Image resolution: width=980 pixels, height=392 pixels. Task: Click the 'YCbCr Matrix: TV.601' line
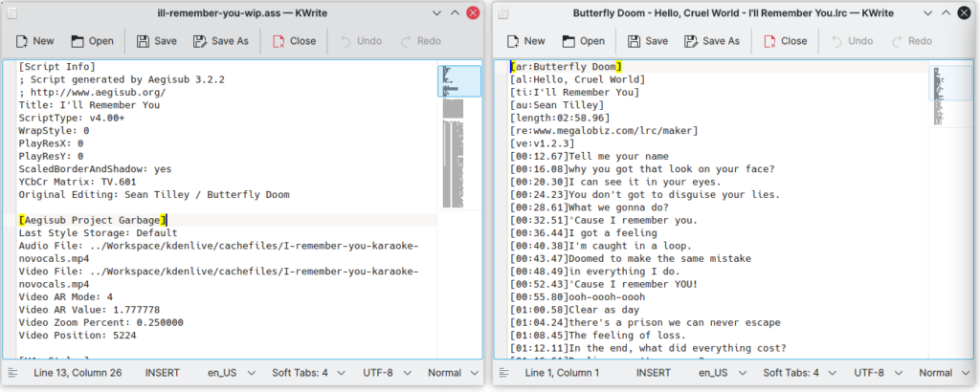coord(78,182)
